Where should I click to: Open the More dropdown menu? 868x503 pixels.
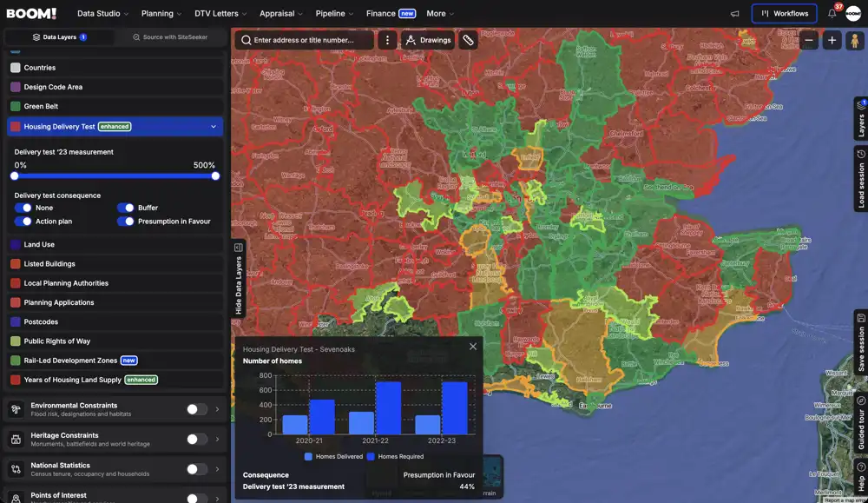click(439, 13)
